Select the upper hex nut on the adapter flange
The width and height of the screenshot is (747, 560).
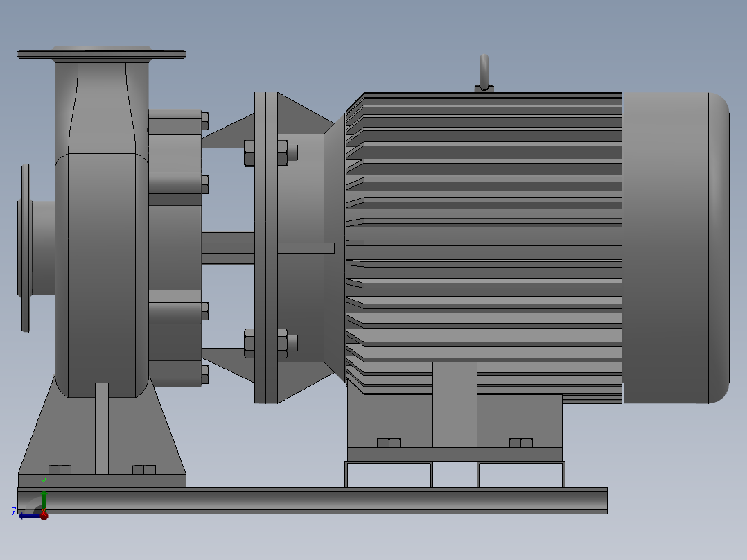coord(249,152)
